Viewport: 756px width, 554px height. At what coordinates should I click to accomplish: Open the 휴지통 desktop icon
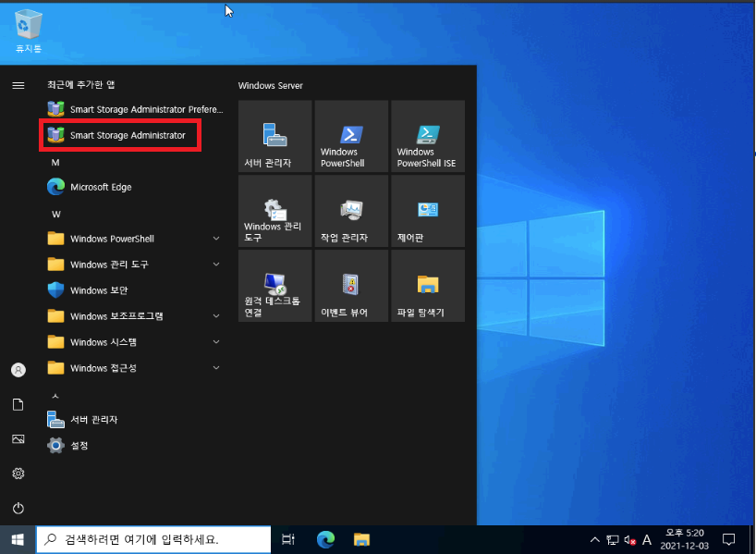click(x=28, y=26)
